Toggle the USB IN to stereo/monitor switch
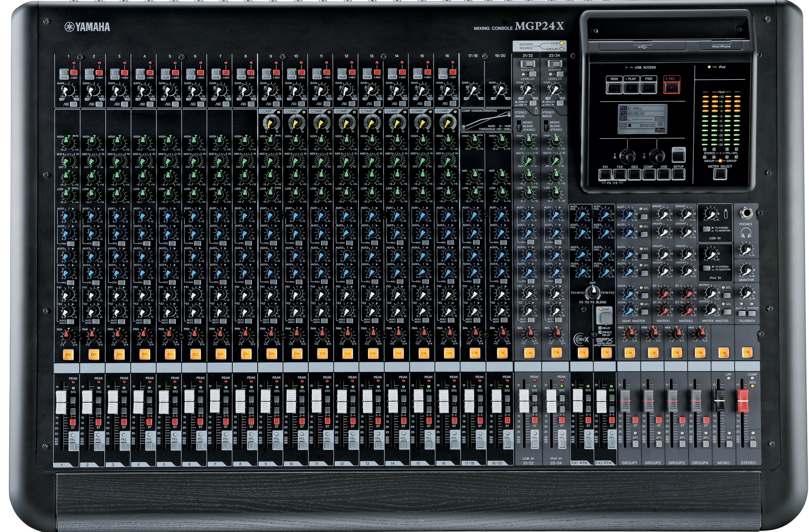The width and height of the screenshot is (809, 532). [706, 229]
